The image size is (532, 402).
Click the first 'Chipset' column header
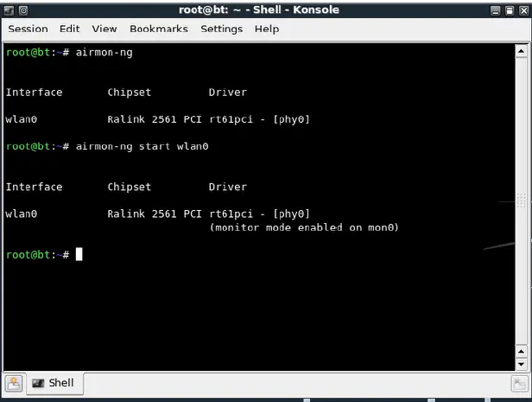coord(130,93)
